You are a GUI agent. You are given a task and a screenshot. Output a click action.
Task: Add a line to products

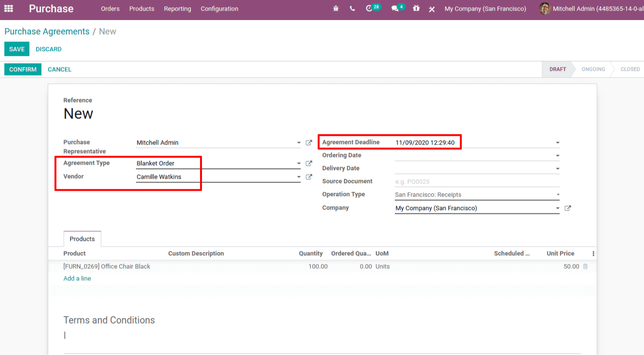[x=77, y=278]
